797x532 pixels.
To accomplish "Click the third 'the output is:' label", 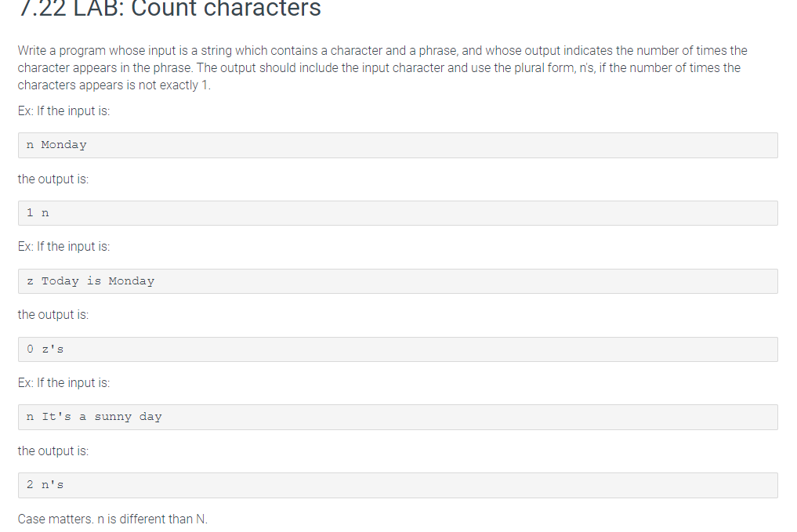I will 53,451.
